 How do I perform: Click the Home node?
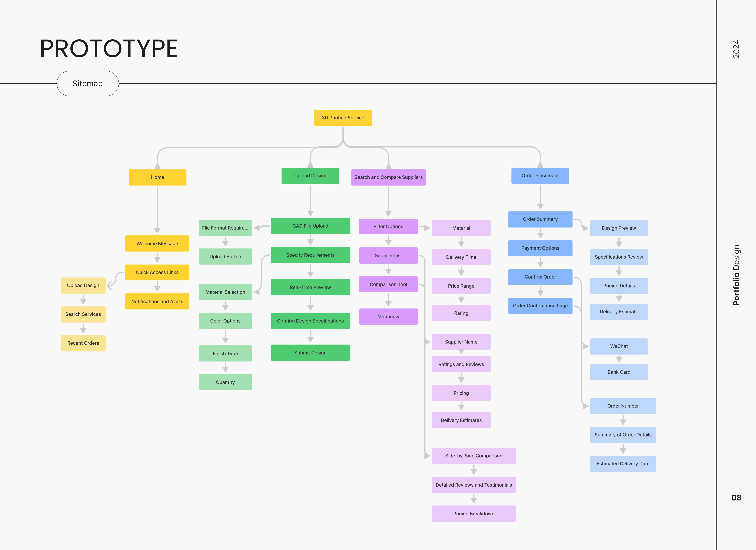(x=157, y=177)
